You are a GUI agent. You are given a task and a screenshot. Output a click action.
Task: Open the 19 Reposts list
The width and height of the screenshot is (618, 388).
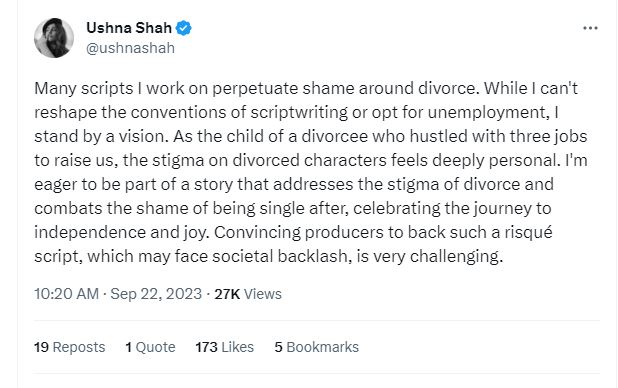pos(69,347)
